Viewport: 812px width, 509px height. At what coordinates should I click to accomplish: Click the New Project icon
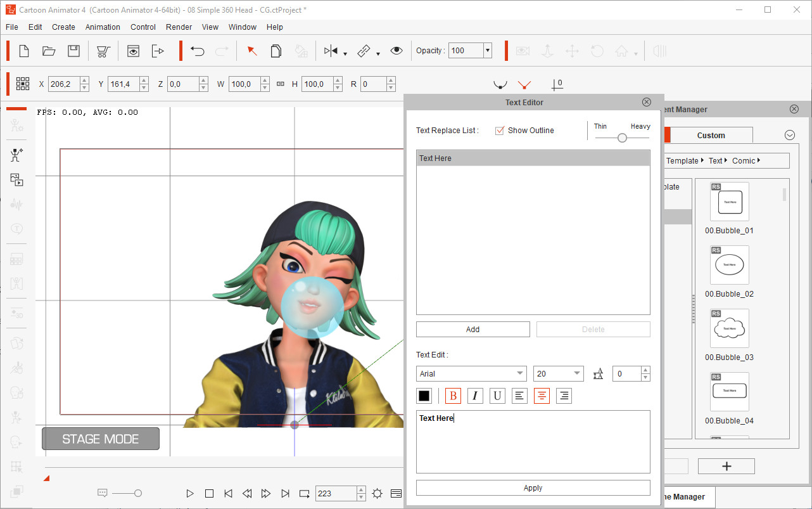24,51
